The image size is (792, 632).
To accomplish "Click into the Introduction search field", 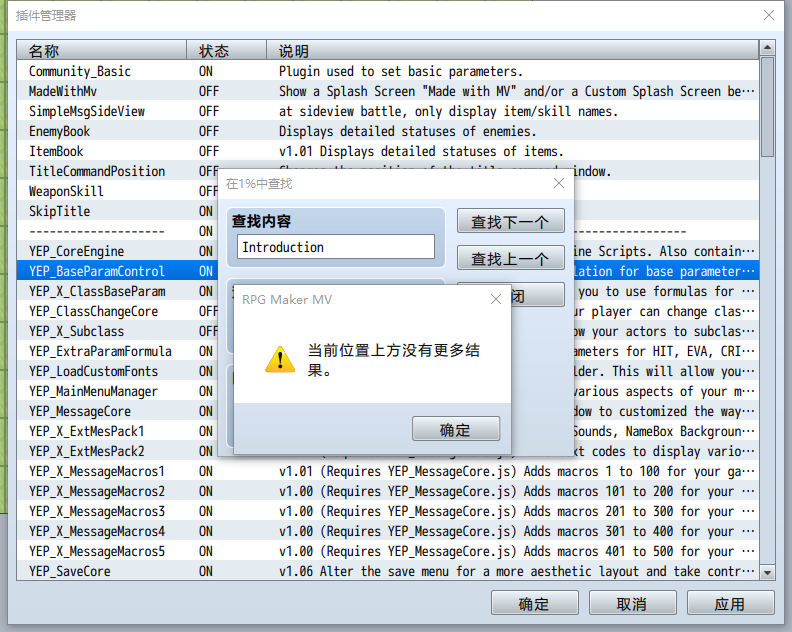I will click(336, 247).
